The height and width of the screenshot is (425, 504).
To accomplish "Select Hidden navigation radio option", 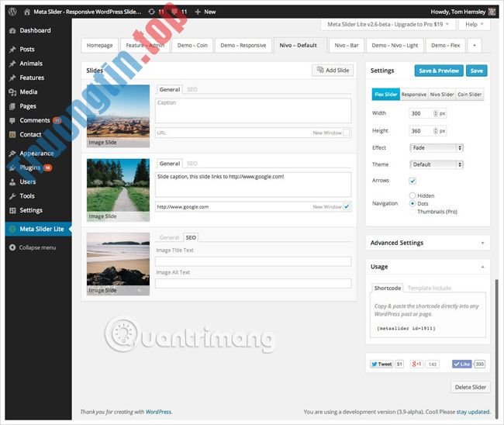I will [x=413, y=195].
